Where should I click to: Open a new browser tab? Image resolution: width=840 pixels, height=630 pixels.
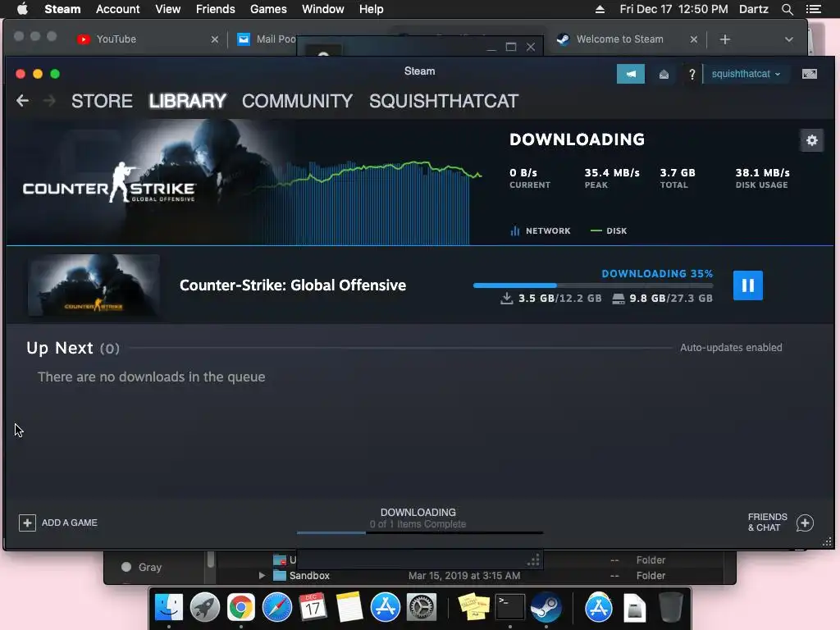point(724,39)
